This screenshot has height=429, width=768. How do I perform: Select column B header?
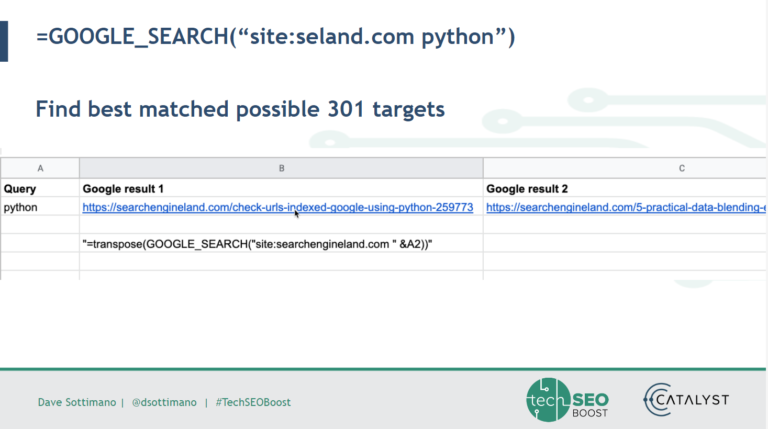pyautogui.click(x=281, y=168)
